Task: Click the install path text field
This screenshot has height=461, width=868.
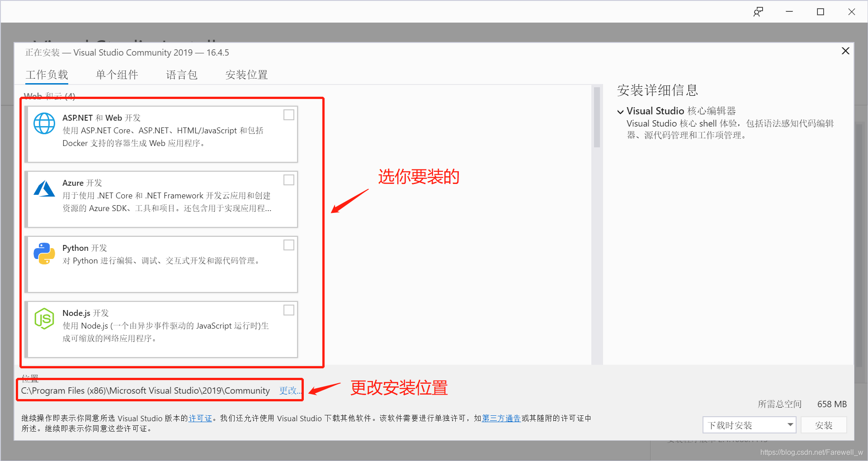Action: (x=146, y=390)
